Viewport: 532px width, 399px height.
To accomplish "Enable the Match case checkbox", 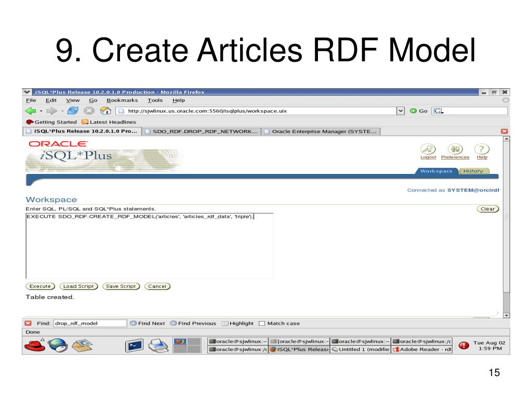I will [262, 323].
